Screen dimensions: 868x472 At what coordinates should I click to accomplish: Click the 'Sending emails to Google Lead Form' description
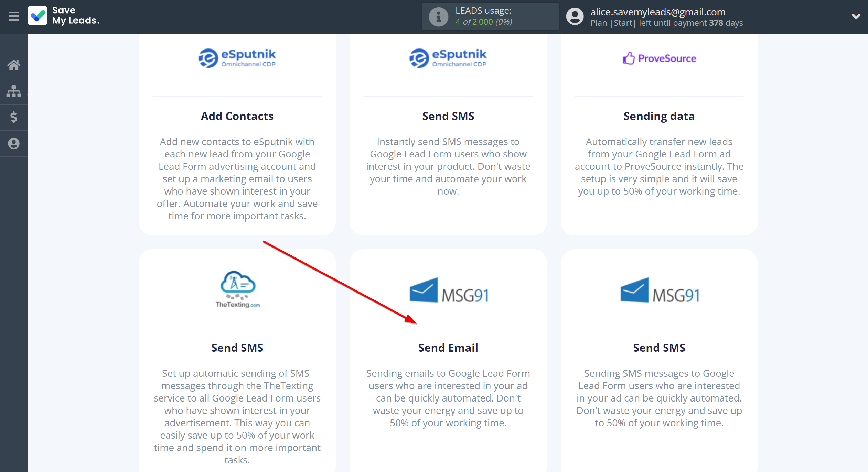click(448, 398)
